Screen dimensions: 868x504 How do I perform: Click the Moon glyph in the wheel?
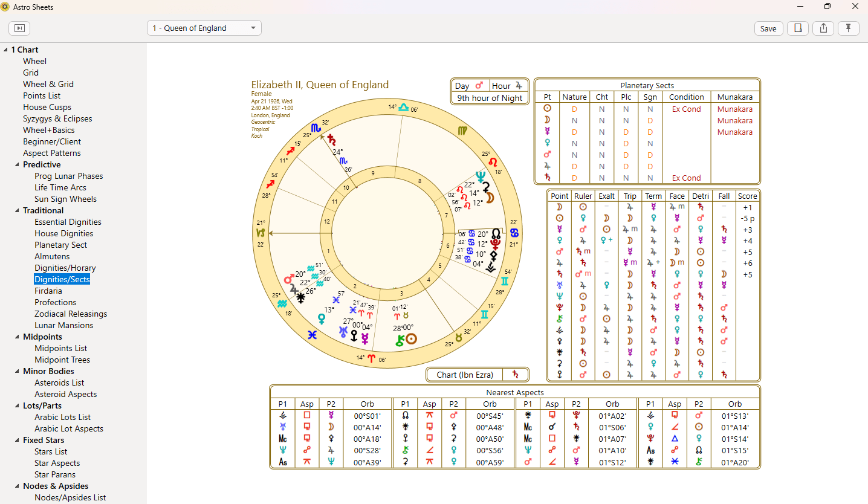point(490,198)
